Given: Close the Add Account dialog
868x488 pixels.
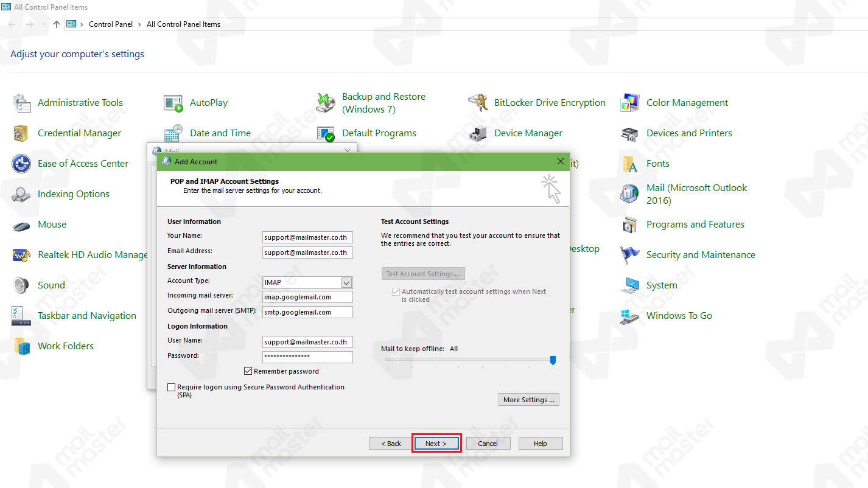Looking at the screenshot, I should [561, 161].
